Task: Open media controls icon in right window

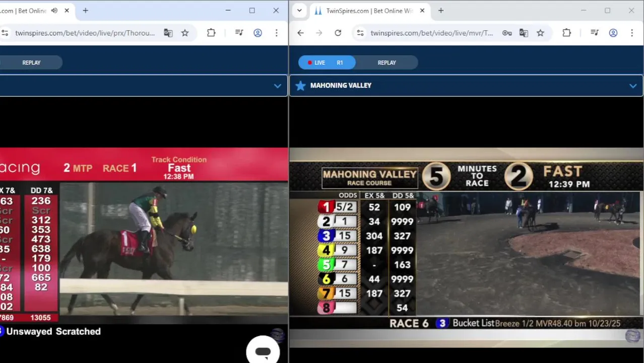Action: click(x=595, y=33)
